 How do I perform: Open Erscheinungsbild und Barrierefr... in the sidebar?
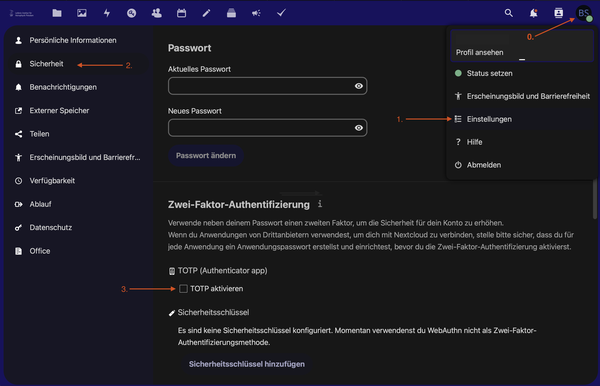pos(77,157)
